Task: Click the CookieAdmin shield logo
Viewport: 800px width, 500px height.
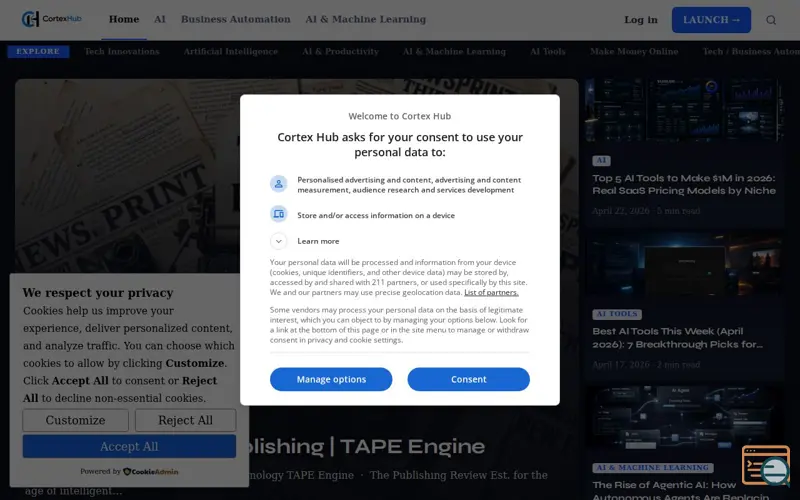Action: pos(127,471)
